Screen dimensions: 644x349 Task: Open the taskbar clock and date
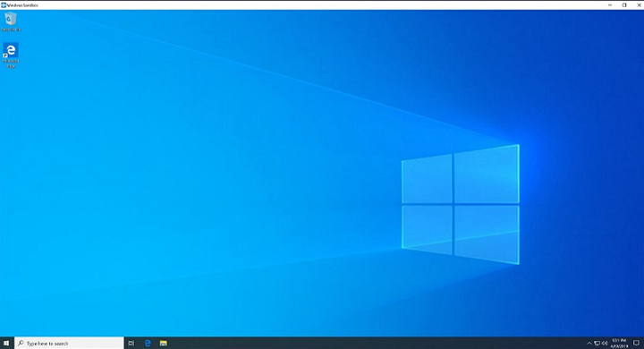click(x=619, y=343)
